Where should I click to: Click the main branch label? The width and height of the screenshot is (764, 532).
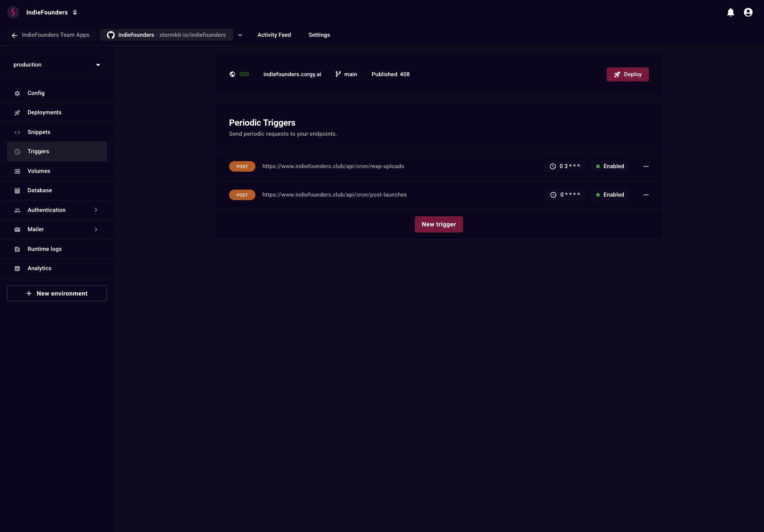[350, 74]
